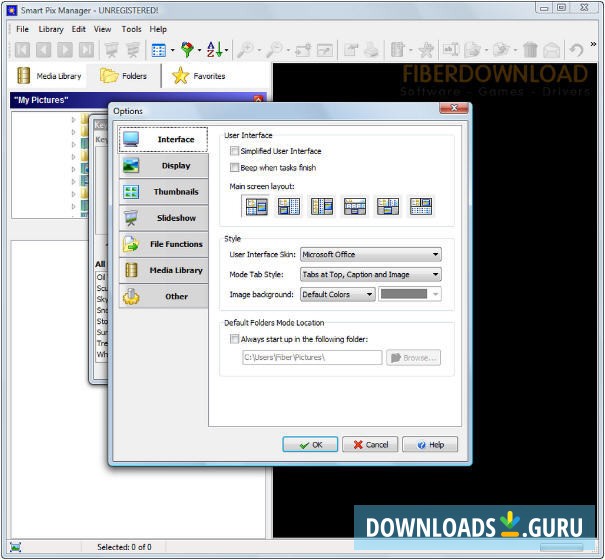The height and width of the screenshot is (560, 605).
Task: Open the File menu
Action: point(22,29)
